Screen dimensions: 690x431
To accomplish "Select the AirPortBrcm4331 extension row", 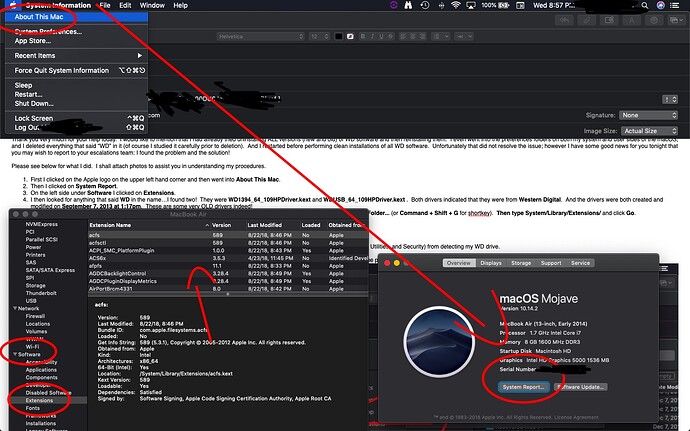I will pyautogui.click(x=228, y=289).
